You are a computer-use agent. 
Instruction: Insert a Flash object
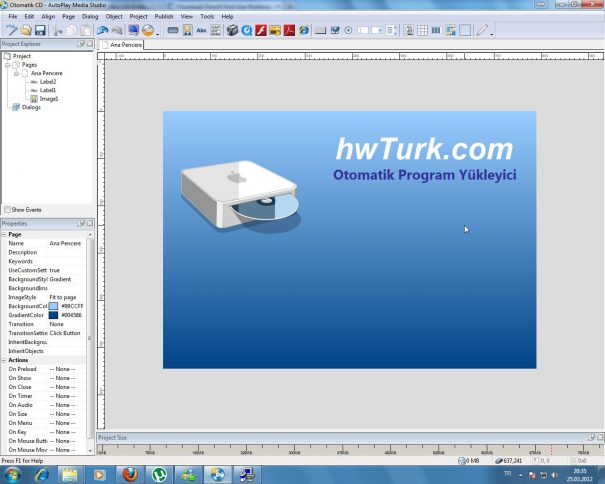[261, 30]
